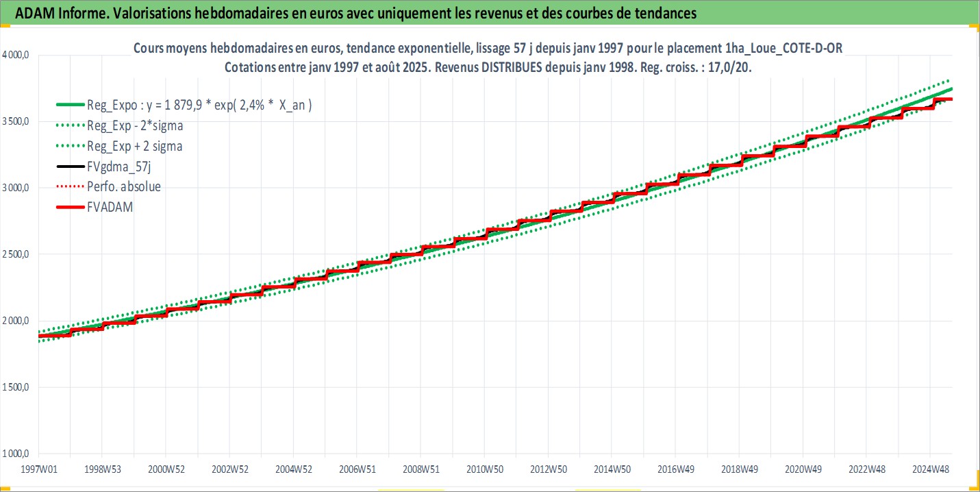Select the ADAM Informe title banner
This screenshot has width=980, height=492.
pos(490,13)
